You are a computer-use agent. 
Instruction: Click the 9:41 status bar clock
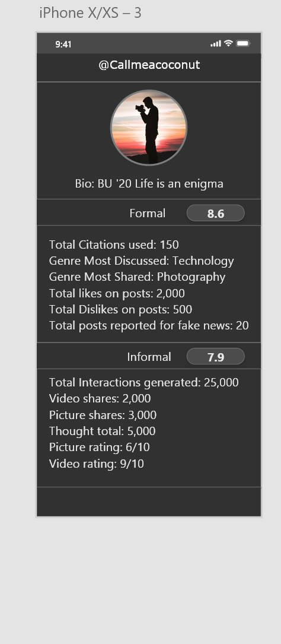(63, 45)
